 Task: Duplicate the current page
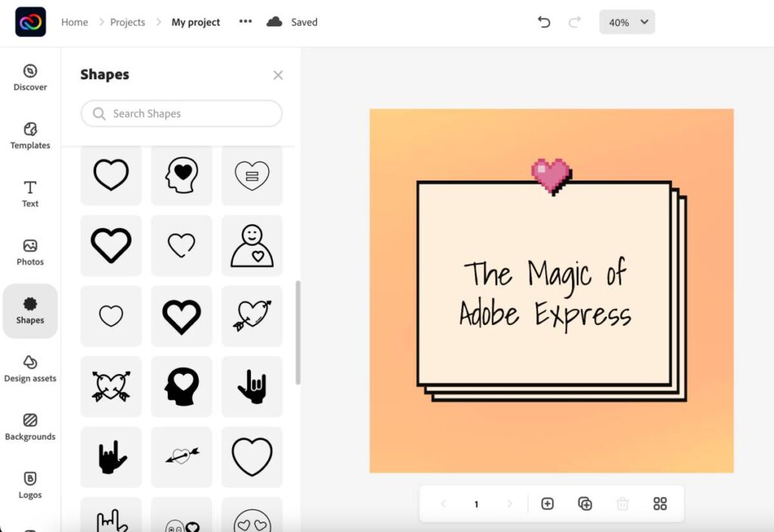tap(584, 503)
